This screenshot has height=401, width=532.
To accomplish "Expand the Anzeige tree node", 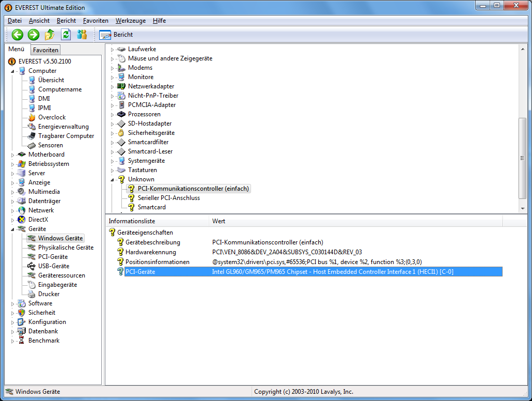I will pos(12,183).
